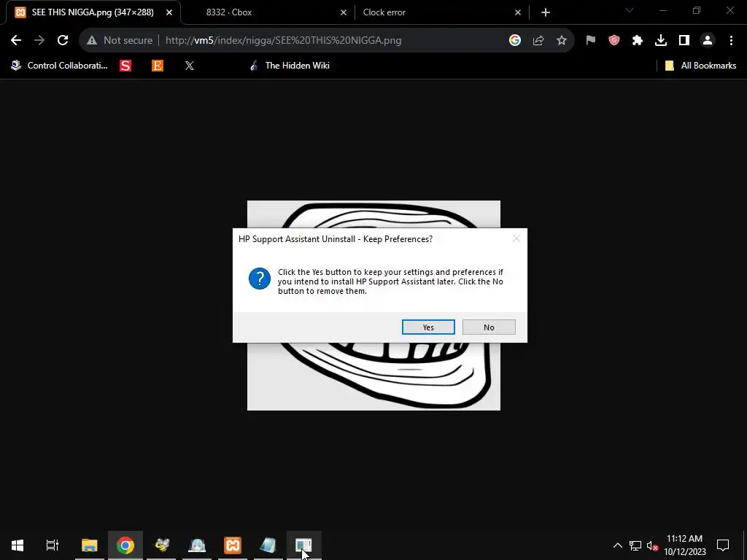The height and width of the screenshot is (560, 747).
Task: Open the X bookmark
Action: [x=190, y=66]
